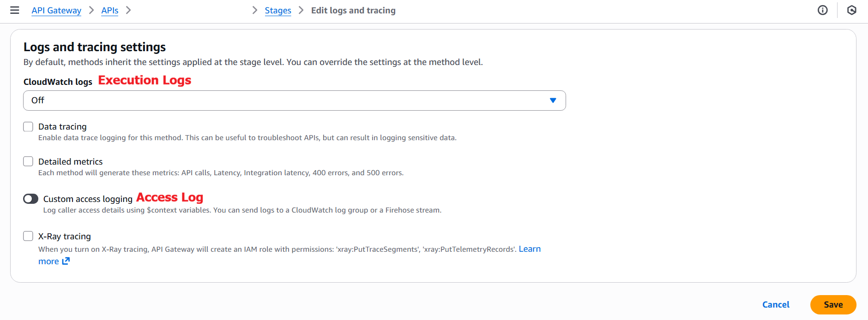
Task: Open the X-Ray 'Learn more' link
Action: tap(530, 249)
